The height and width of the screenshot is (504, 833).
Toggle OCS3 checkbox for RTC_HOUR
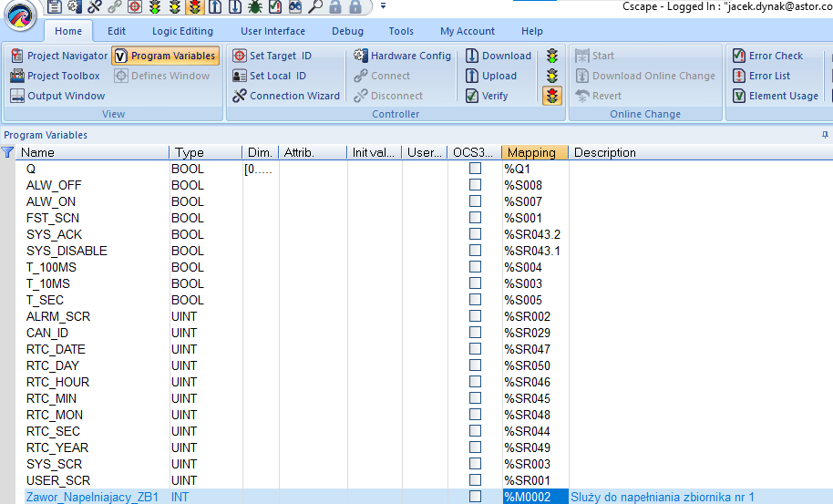475,382
